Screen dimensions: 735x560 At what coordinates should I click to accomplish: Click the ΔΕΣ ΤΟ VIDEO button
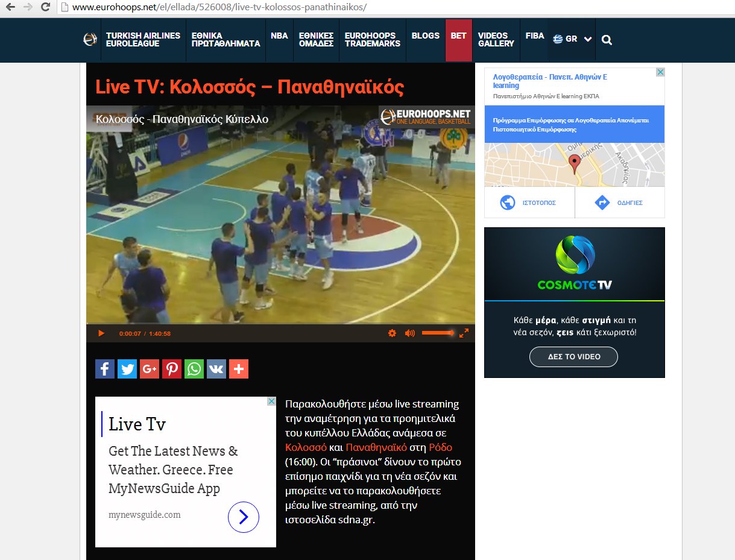coord(574,356)
